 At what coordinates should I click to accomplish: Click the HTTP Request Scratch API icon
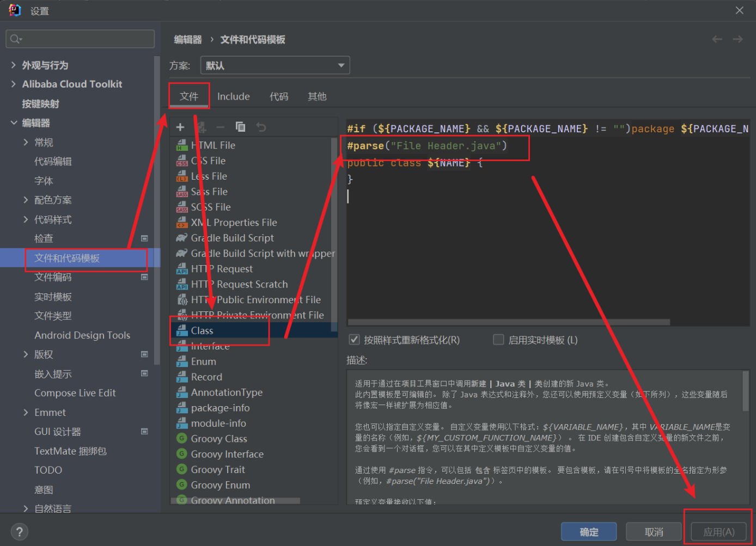click(182, 284)
